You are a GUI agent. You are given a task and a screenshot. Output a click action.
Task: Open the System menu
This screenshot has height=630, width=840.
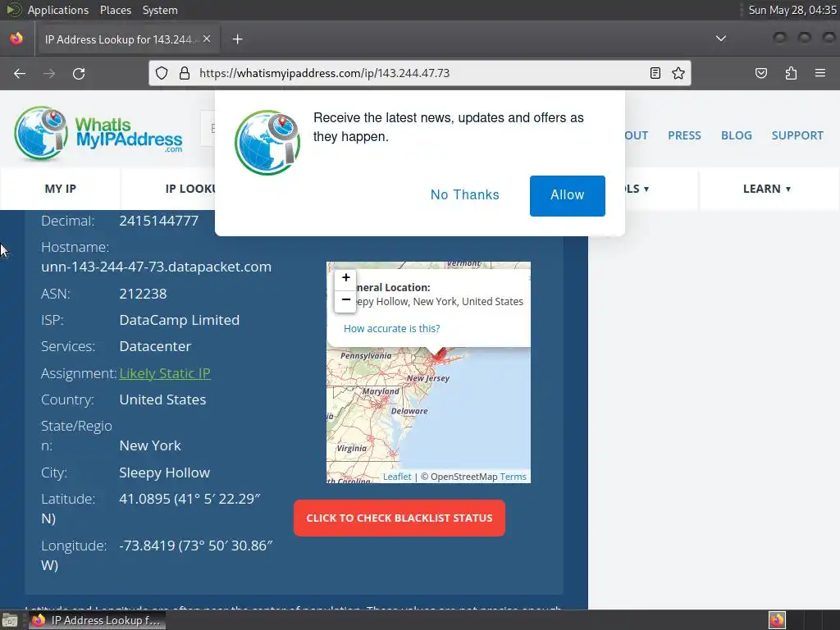[160, 10]
